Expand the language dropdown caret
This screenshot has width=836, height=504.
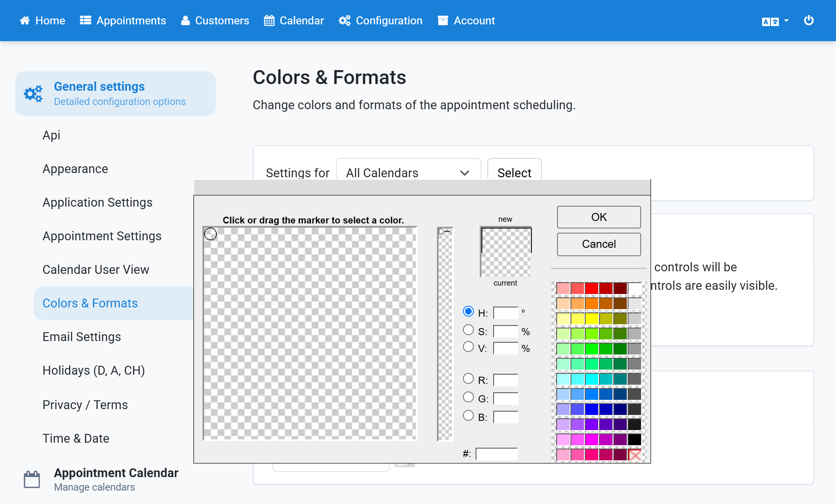(786, 21)
